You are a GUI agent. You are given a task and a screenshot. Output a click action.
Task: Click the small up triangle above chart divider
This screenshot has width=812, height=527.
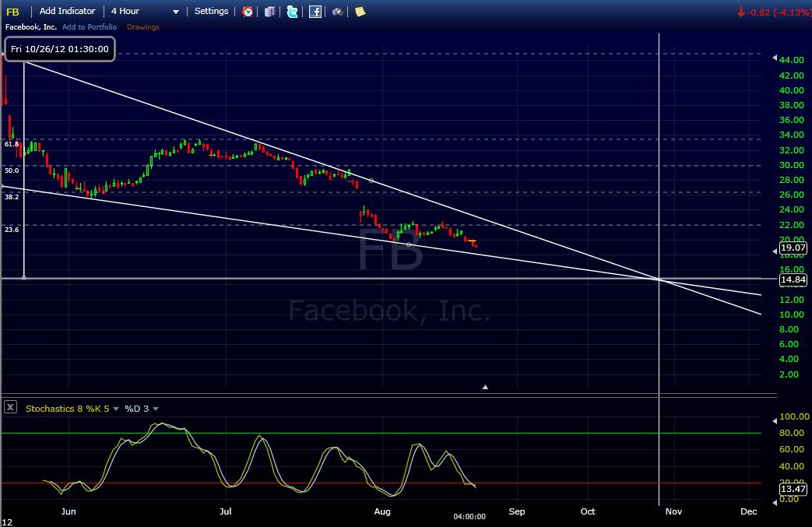(x=485, y=387)
